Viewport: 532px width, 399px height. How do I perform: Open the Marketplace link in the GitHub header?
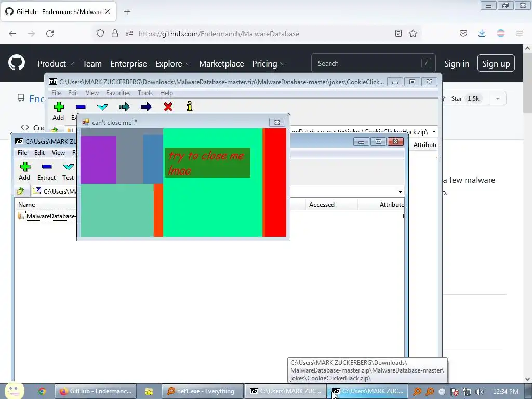tap(221, 63)
